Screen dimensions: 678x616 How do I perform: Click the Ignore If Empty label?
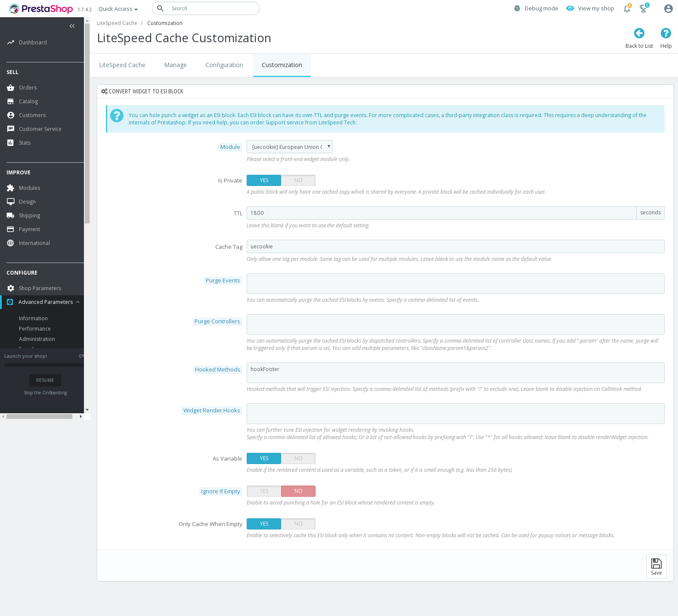click(220, 491)
